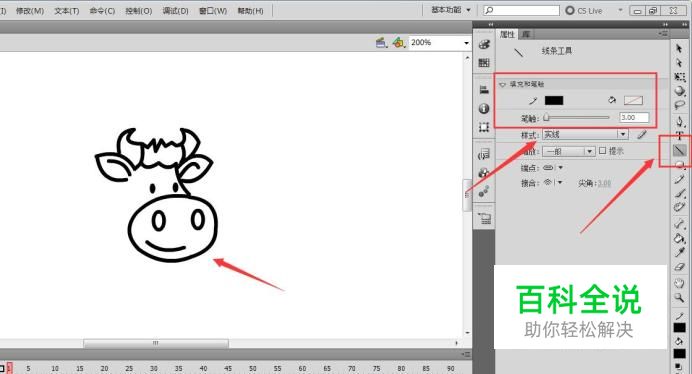Open the collapsed Transform panel icon
The width and height of the screenshot is (692, 374).
coord(484,128)
